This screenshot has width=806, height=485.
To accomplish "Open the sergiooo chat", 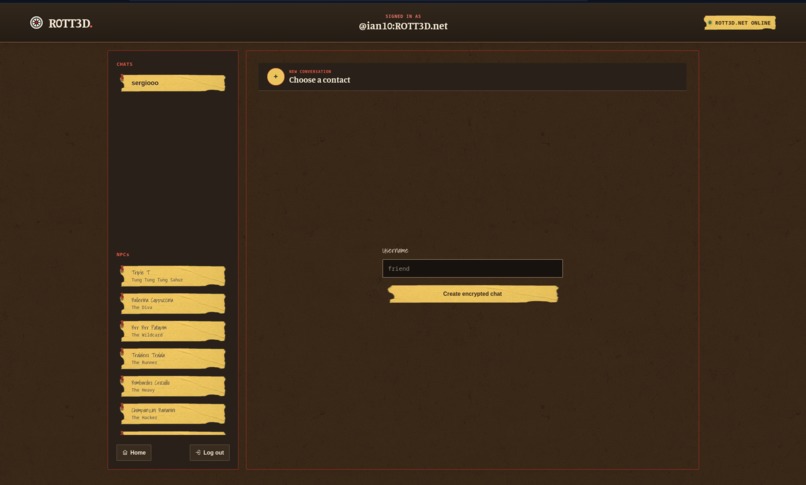I will [173, 83].
